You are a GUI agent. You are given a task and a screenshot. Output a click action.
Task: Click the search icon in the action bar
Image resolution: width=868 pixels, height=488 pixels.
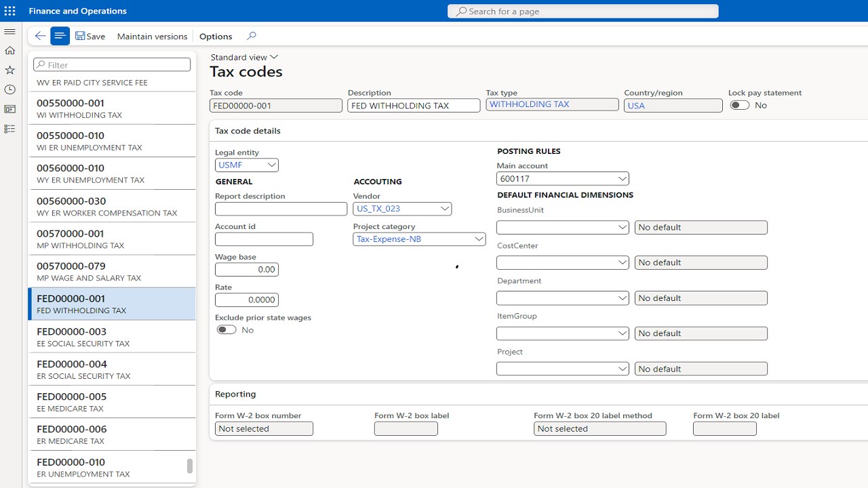pos(252,36)
